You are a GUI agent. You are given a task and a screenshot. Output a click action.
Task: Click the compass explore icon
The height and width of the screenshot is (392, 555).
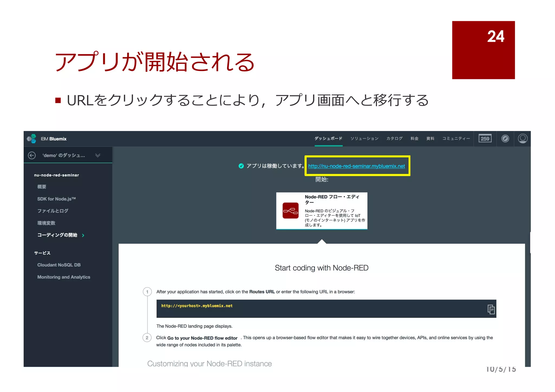point(505,139)
